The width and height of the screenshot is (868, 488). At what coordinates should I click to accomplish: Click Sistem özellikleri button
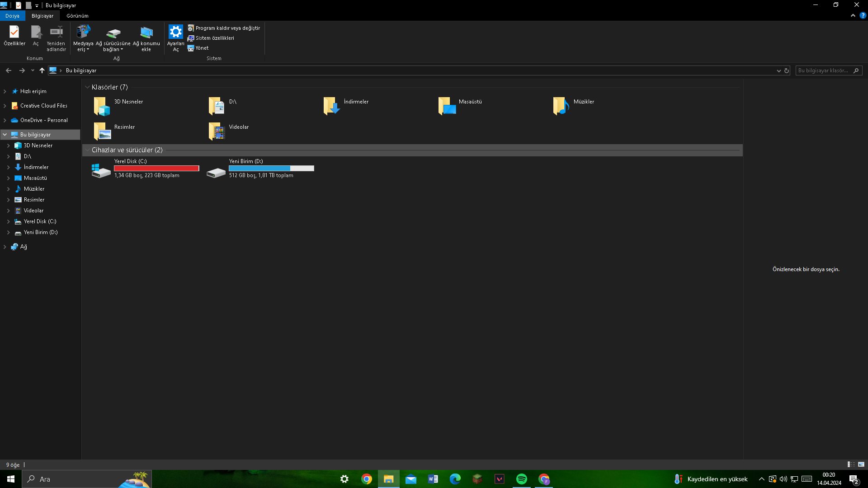click(x=211, y=38)
